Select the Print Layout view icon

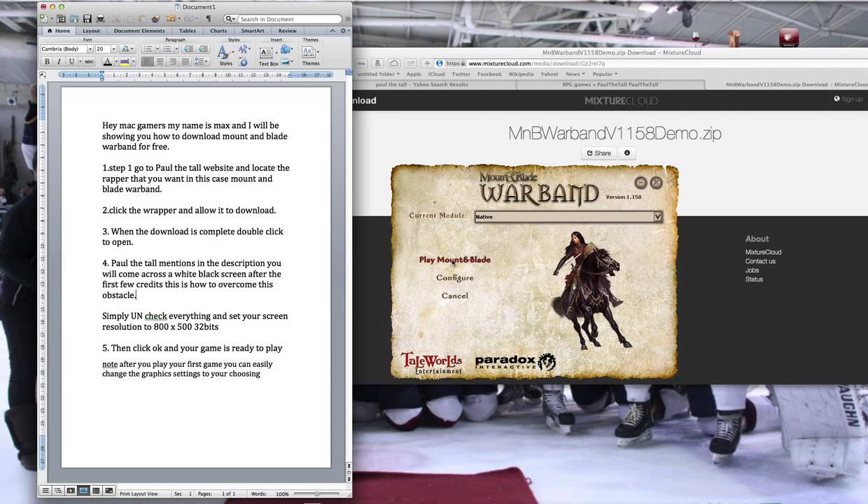[x=83, y=491]
